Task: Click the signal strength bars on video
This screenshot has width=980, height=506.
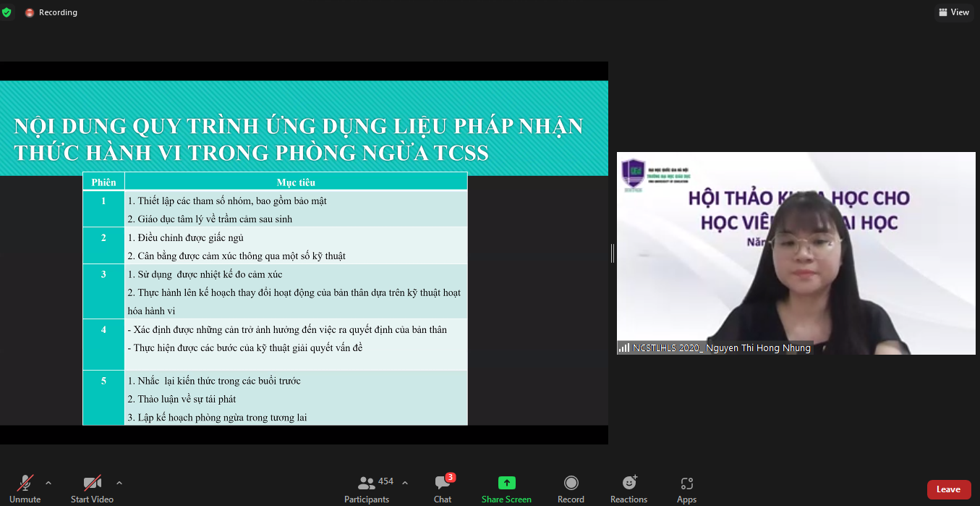Action: tap(623, 348)
